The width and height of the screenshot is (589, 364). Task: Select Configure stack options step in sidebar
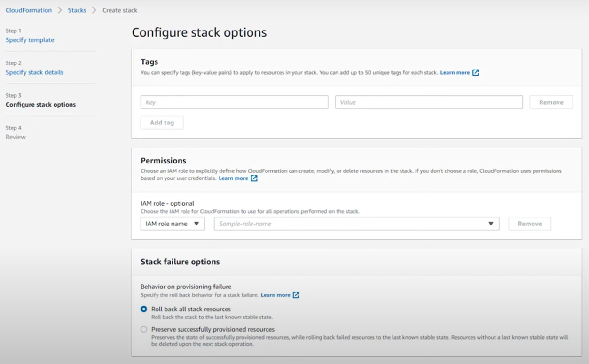[x=40, y=105]
